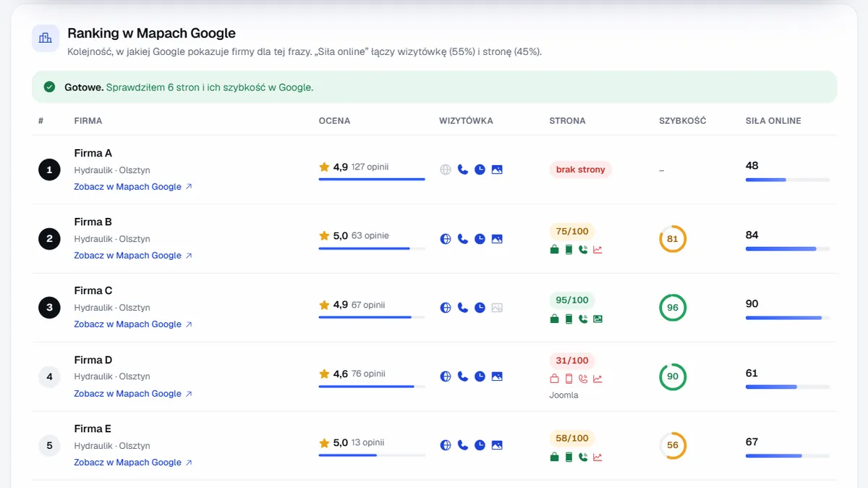Click the '13 opinii' review count
This screenshot has height=488, width=868.
click(368, 443)
